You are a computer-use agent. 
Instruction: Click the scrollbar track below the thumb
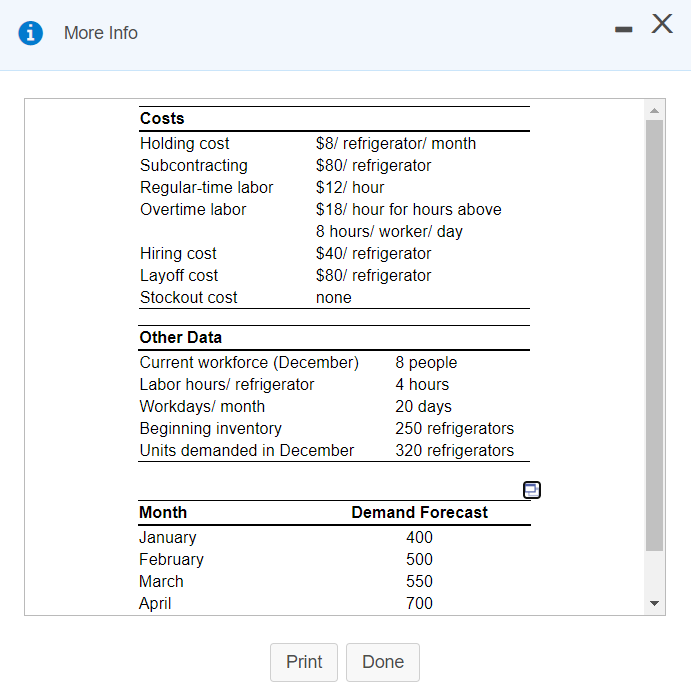click(655, 573)
